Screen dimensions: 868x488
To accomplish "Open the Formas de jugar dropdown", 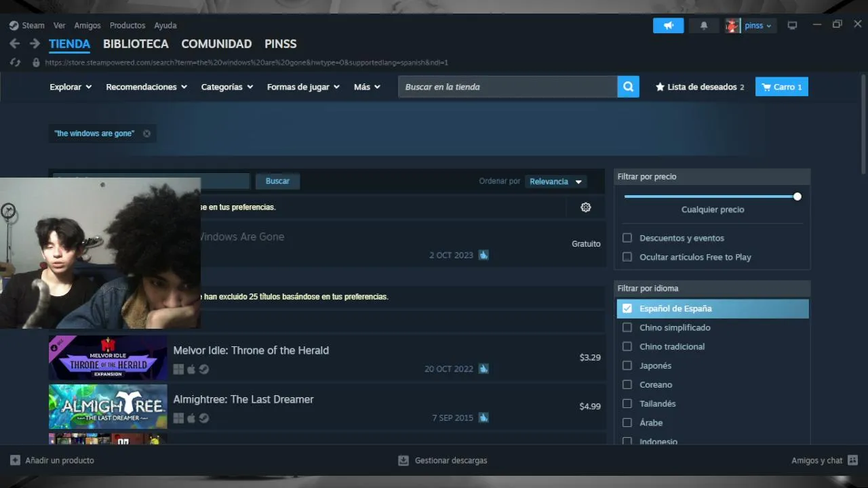I will click(x=304, y=87).
